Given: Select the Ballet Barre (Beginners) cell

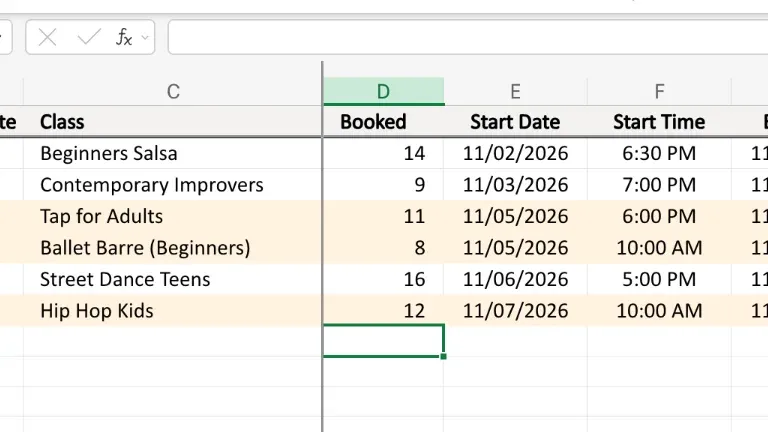Looking at the screenshot, I should click(x=173, y=247).
